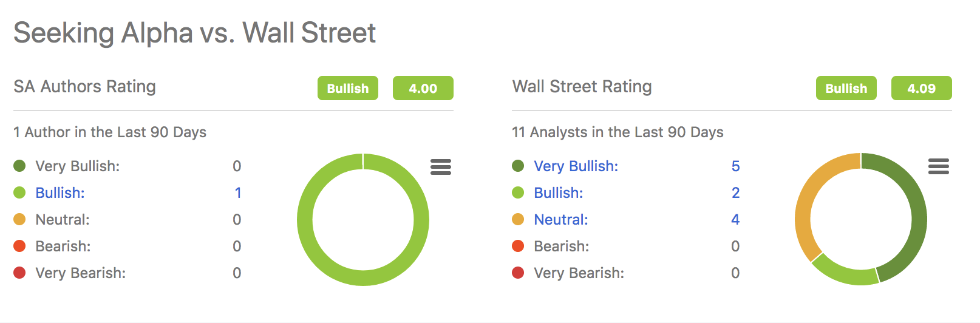Open the Wall Street Neutral link
The width and height of the screenshot is (980, 323).
(x=560, y=220)
